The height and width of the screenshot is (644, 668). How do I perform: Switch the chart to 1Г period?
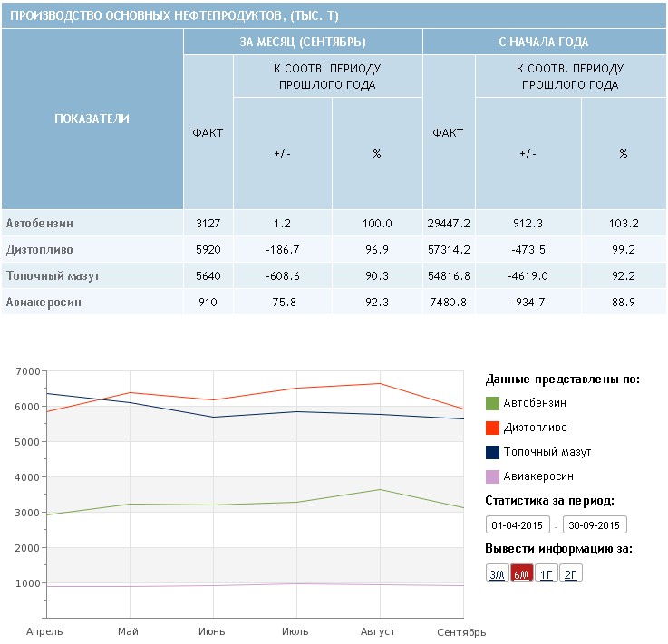point(546,574)
